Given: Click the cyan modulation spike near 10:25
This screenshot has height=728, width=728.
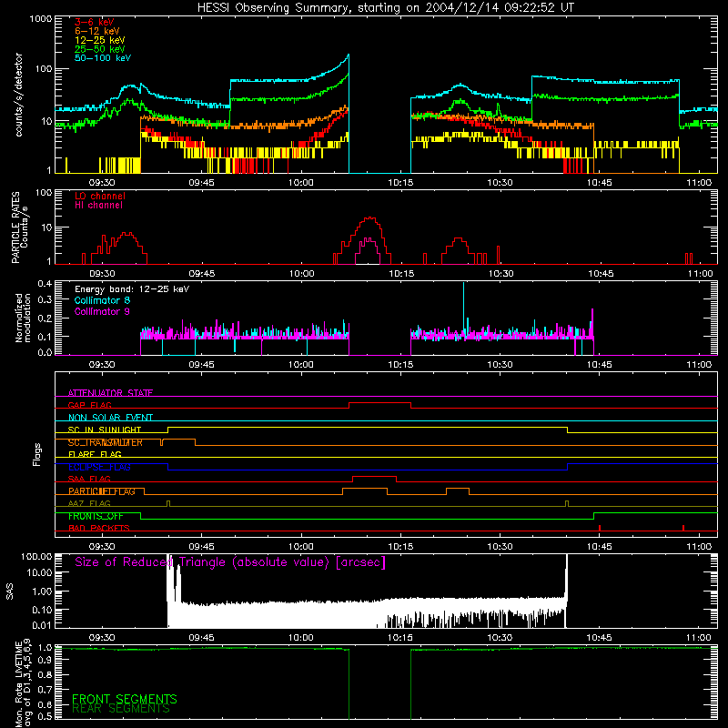Looking at the screenshot, I should click(463, 307).
